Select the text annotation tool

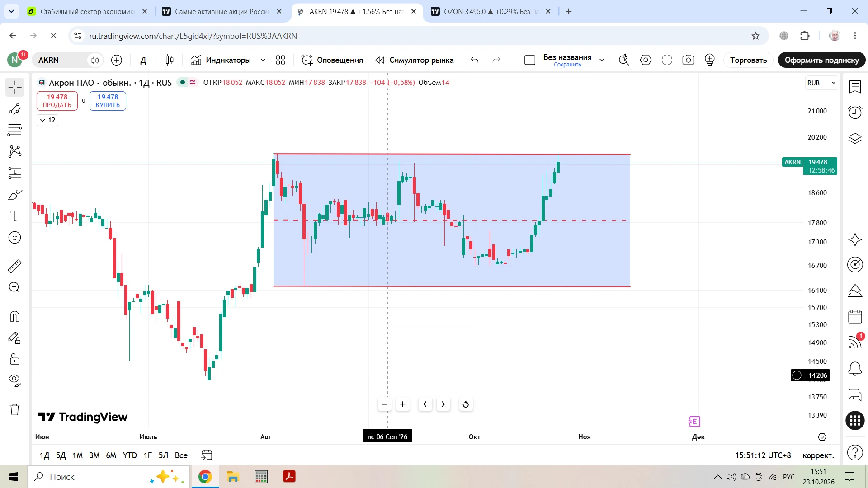(14, 216)
